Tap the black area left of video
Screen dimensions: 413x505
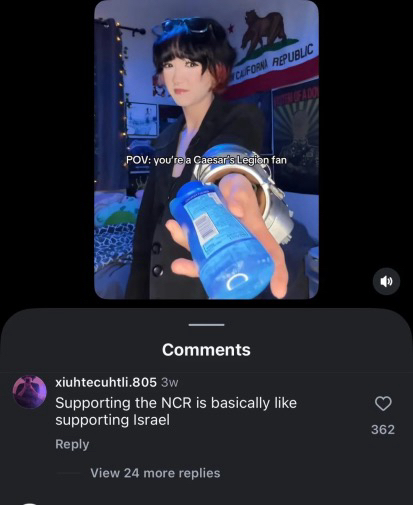[47, 150]
